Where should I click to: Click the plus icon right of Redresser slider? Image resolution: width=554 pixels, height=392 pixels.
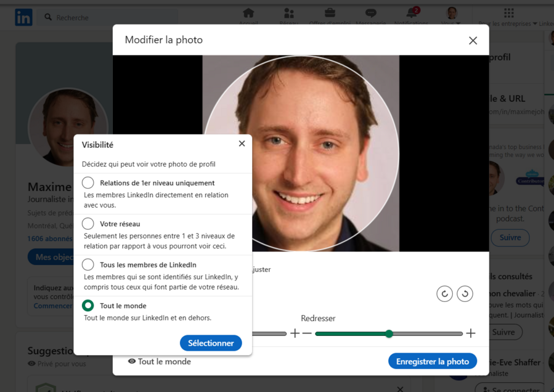coord(471,333)
